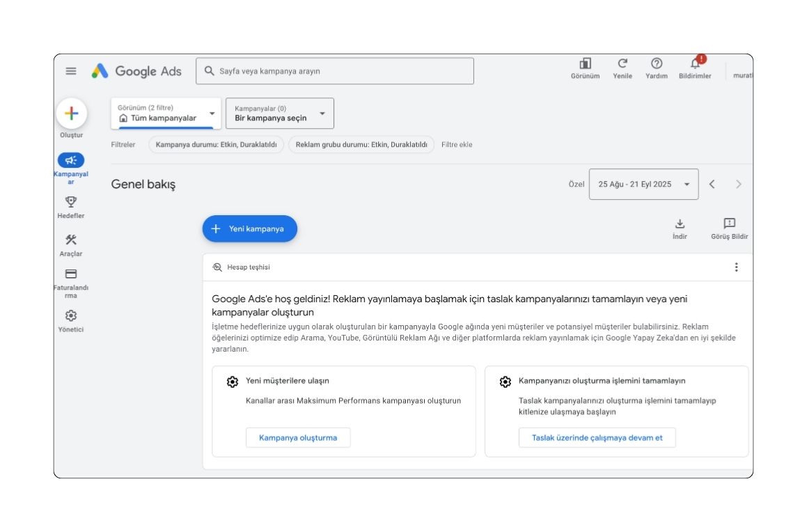The image size is (807, 532).
Task: Remove the Kampanya durumu filter chip
Action: pyautogui.click(x=217, y=145)
